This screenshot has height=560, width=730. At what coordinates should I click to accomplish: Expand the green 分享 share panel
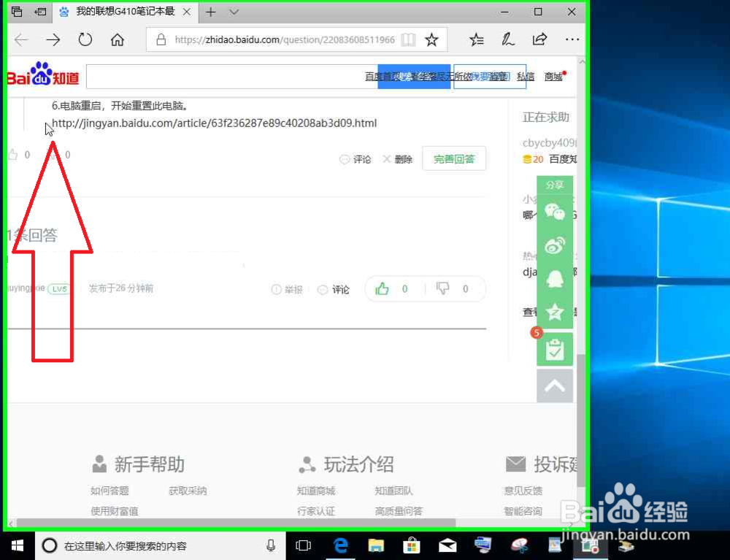[x=555, y=185]
